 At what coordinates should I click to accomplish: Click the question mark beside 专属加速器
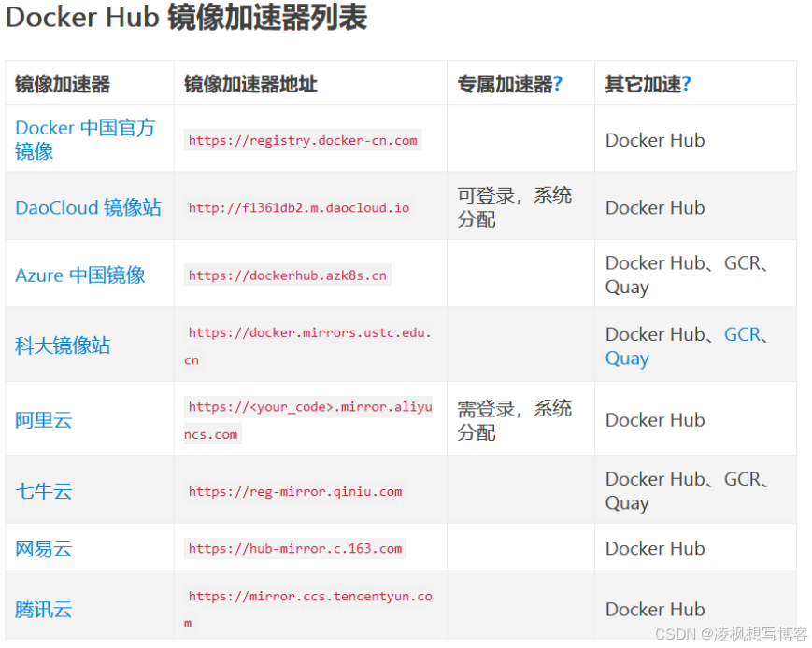click(x=557, y=84)
